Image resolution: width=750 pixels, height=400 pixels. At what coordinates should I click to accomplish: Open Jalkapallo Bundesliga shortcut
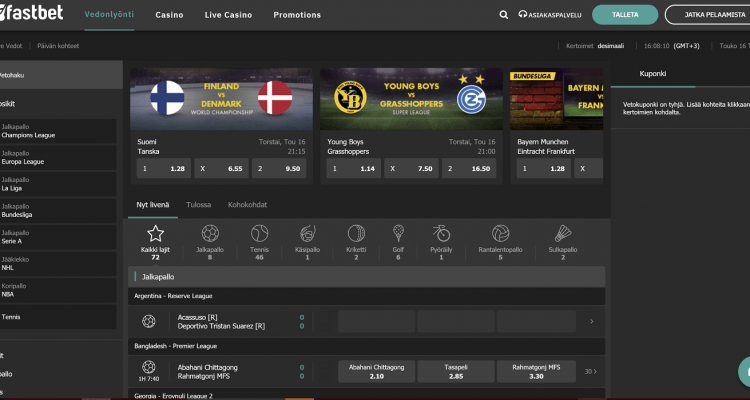[58, 211]
